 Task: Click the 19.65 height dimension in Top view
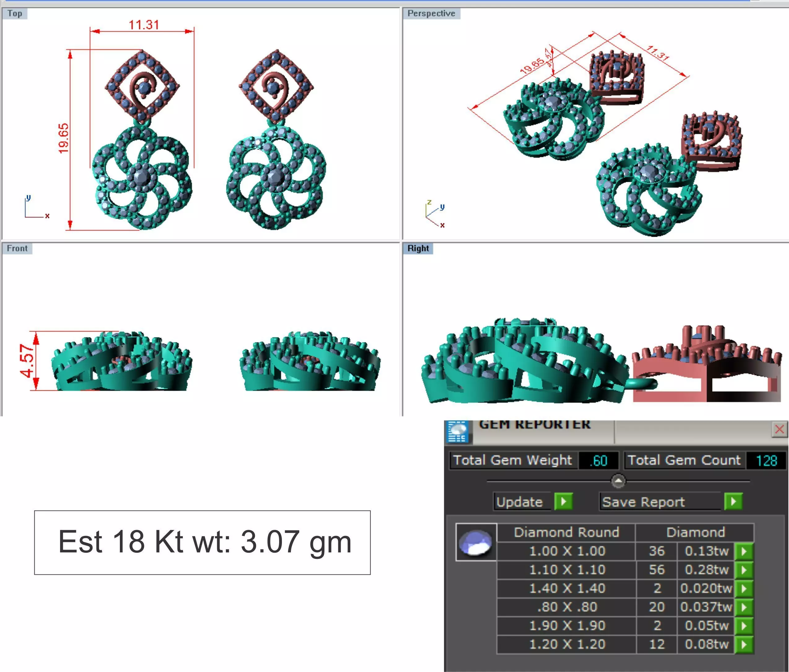(x=64, y=138)
